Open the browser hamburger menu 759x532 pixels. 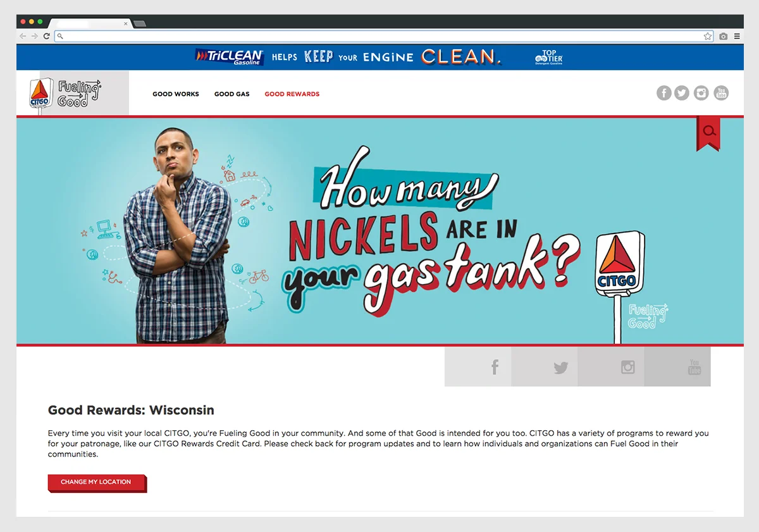pyautogui.click(x=737, y=37)
